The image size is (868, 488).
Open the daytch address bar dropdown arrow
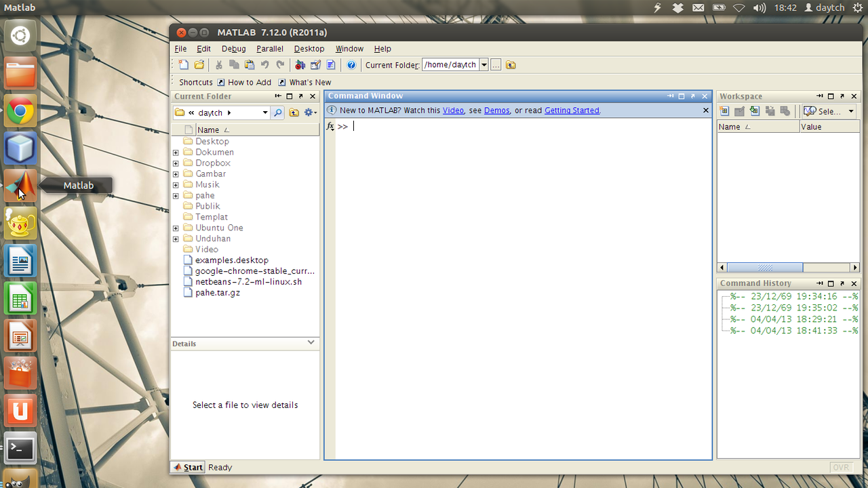click(x=265, y=113)
